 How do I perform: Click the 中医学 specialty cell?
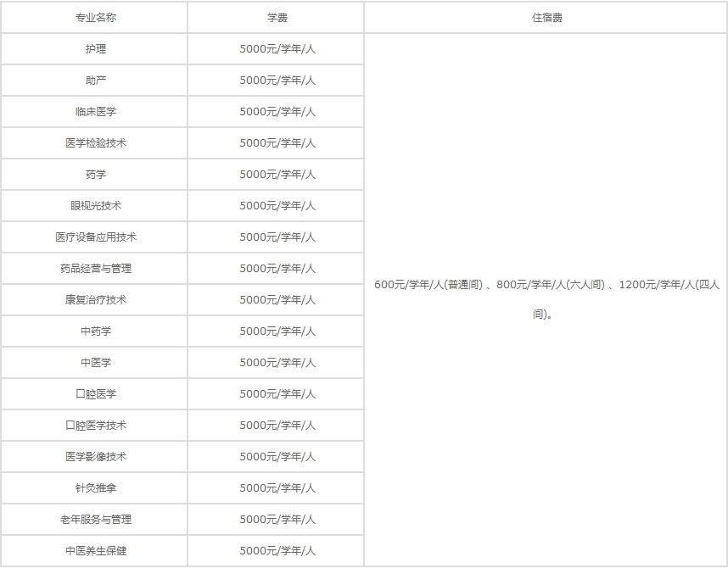pos(93,362)
